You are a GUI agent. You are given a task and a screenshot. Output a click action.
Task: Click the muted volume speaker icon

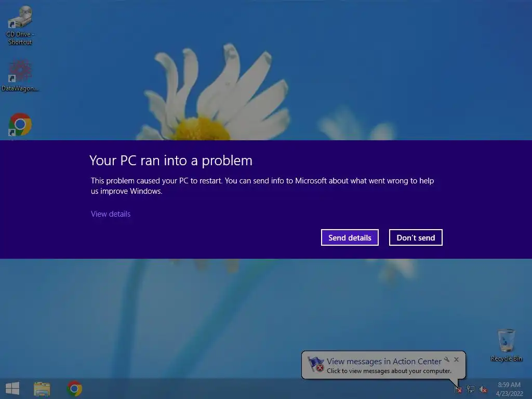click(483, 389)
